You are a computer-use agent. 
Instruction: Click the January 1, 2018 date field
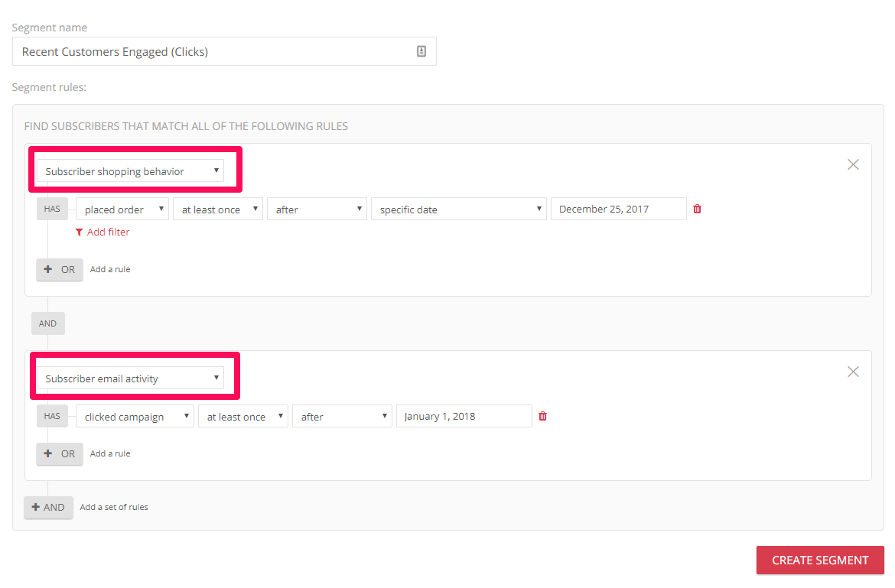click(x=464, y=416)
